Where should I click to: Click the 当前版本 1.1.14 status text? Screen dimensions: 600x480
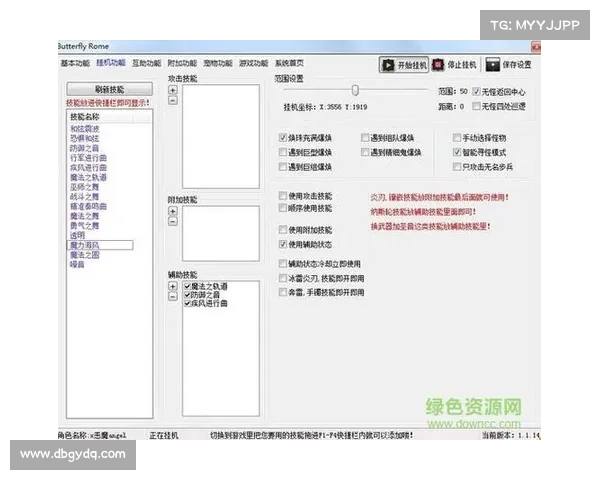pyautogui.click(x=510, y=435)
